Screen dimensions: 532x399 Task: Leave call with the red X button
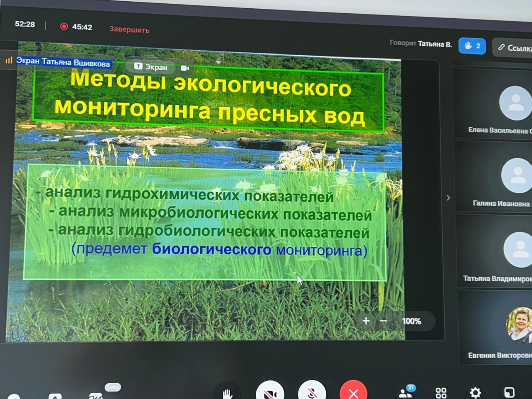(353, 392)
